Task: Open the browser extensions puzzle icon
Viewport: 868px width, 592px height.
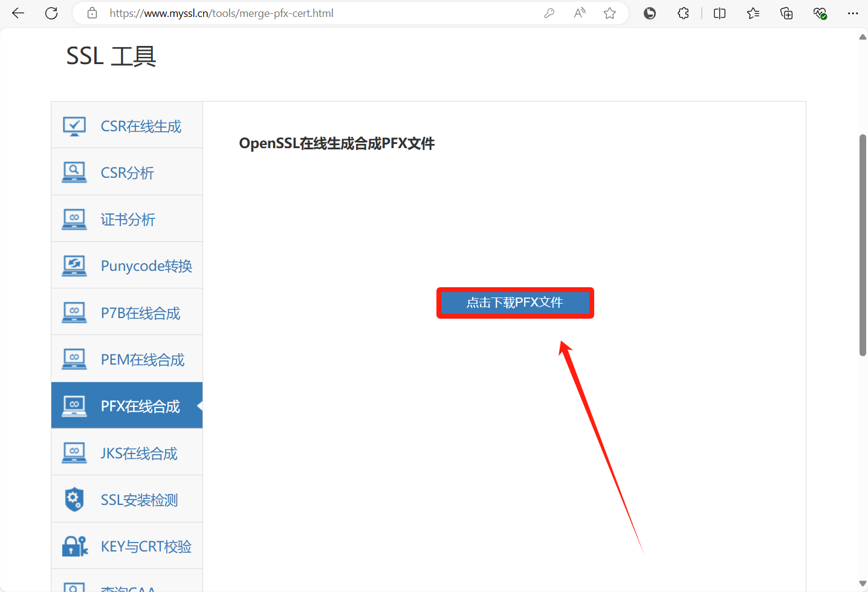Action: [683, 13]
